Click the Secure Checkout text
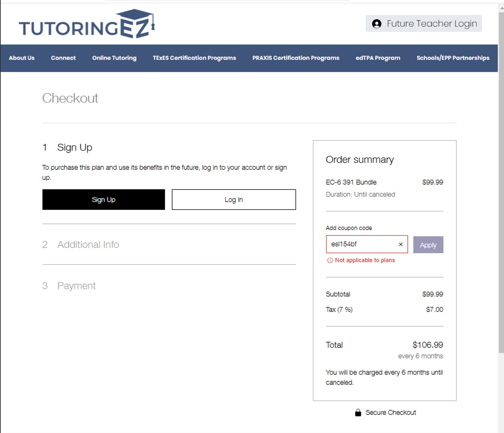504x433 pixels. click(391, 413)
